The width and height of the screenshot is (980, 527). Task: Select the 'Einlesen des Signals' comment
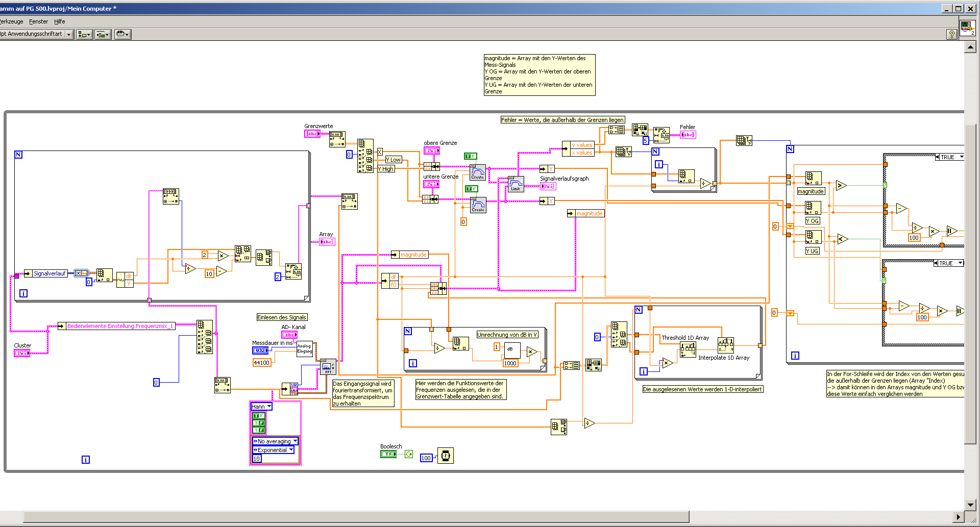tap(282, 317)
